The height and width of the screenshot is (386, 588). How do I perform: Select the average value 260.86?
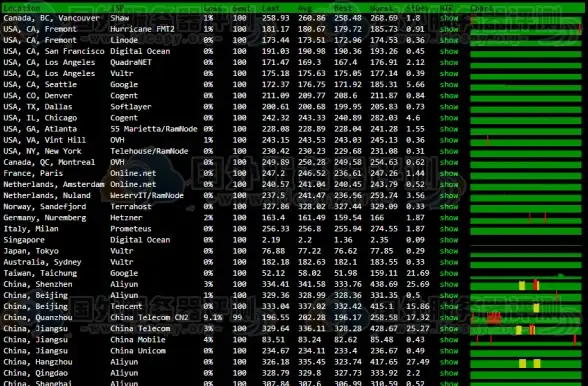point(312,18)
